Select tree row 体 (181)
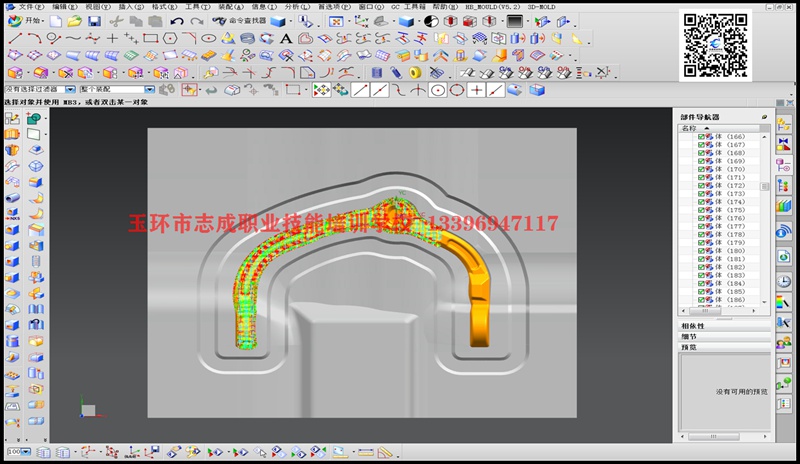Image resolution: width=800 pixels, height=464 pixels. pos(730,259)
